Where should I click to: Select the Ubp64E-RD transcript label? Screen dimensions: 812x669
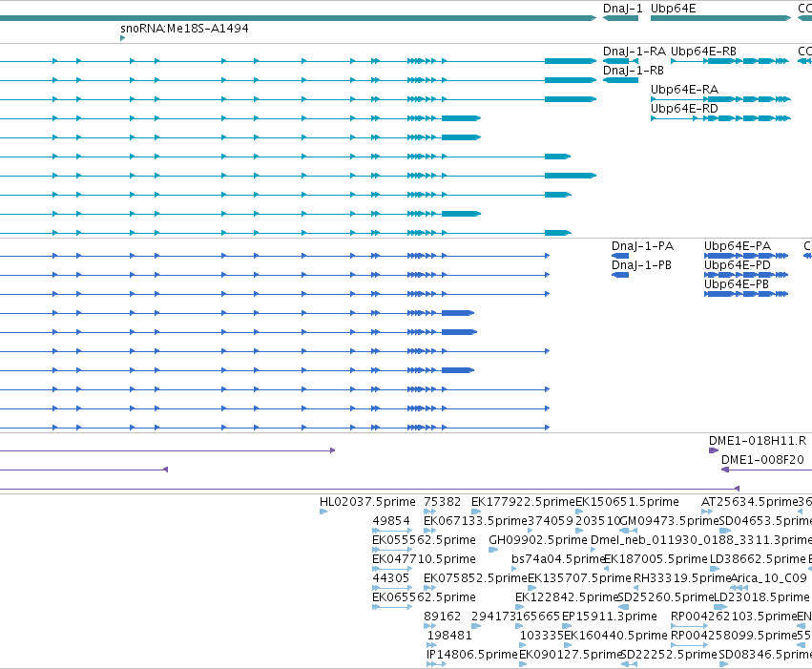click(684, 109)
